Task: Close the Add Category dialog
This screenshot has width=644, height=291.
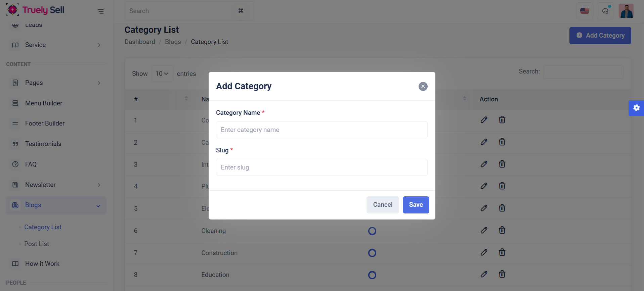Action: pos(423,86)
